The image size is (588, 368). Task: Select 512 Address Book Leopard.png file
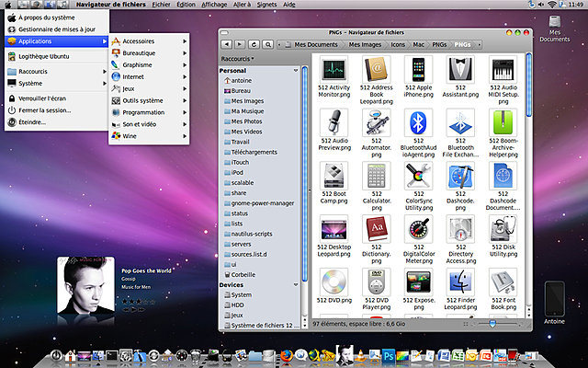tap(376, 70)
